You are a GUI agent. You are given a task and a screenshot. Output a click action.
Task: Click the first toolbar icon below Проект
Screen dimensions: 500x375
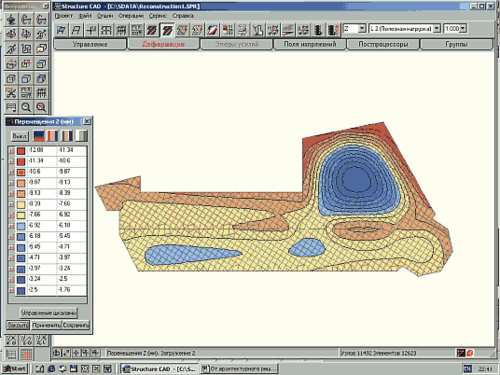61,30
